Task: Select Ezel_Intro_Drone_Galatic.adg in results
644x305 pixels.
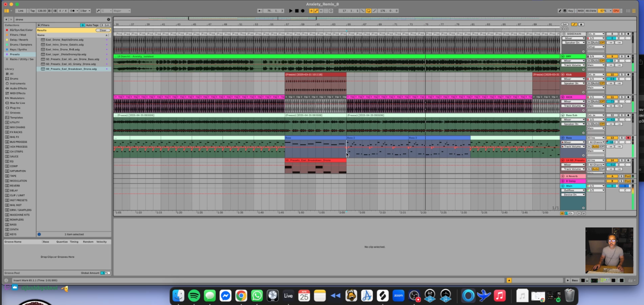Action: 64,44
